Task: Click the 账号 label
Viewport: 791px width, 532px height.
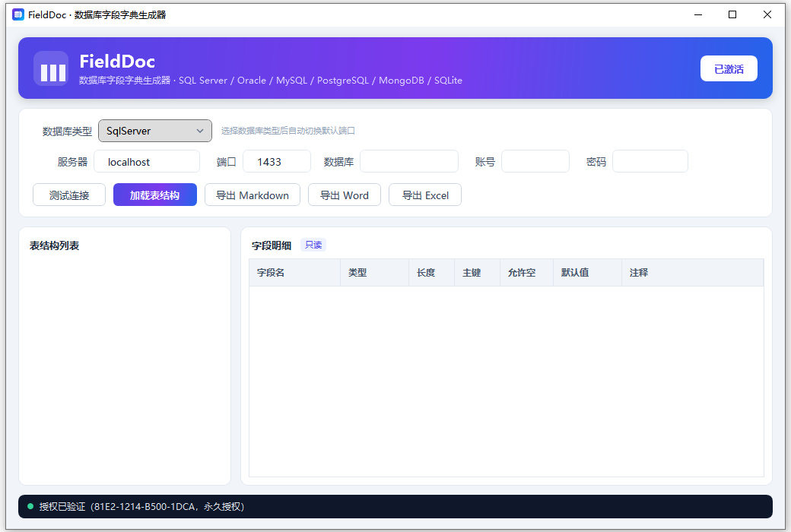Action: [484, 162]
